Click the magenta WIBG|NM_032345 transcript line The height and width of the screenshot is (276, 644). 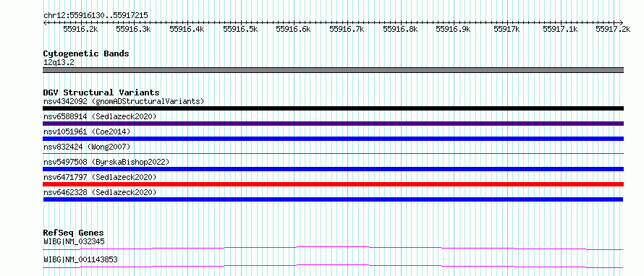(333, 248)
